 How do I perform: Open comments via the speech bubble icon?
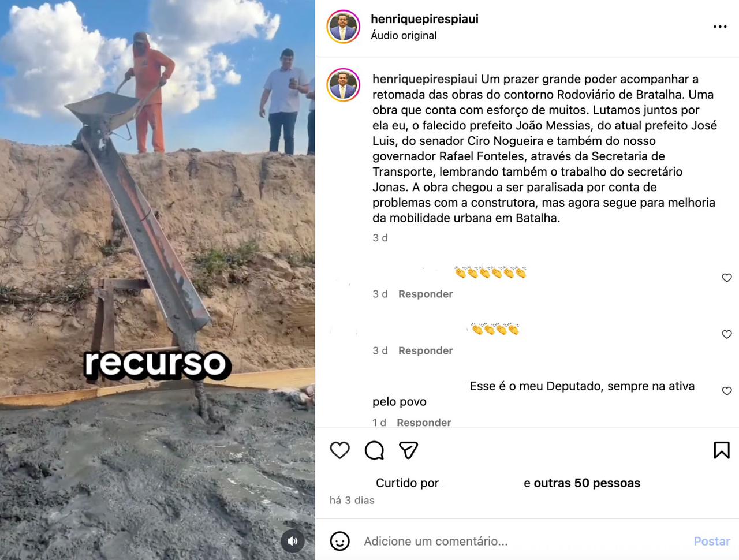coord(374,450)
